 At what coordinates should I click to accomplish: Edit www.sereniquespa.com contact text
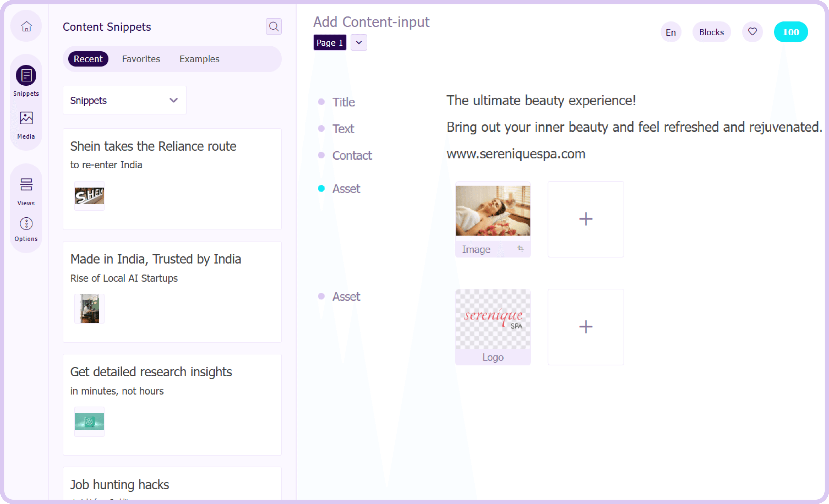tap(516, 154)
